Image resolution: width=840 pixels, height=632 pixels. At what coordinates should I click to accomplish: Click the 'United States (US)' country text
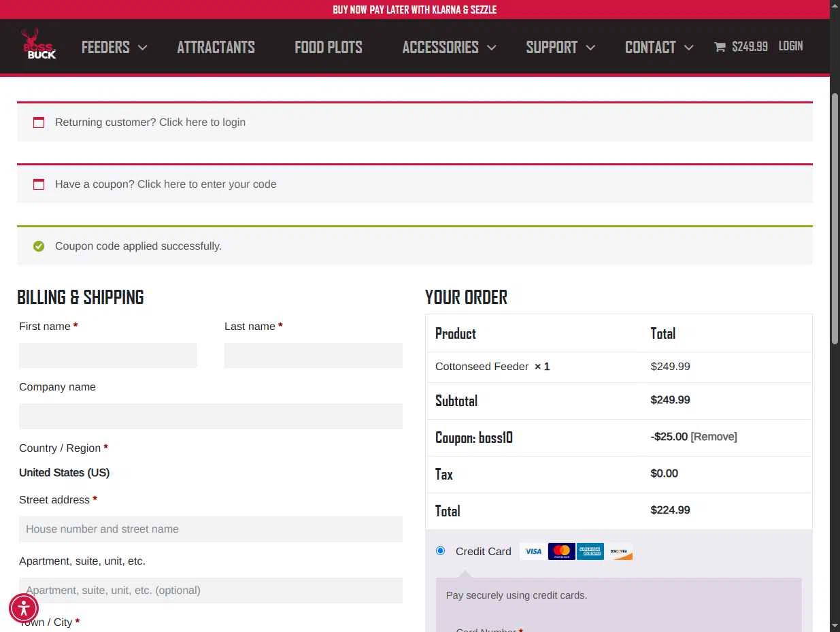[64, 473]
